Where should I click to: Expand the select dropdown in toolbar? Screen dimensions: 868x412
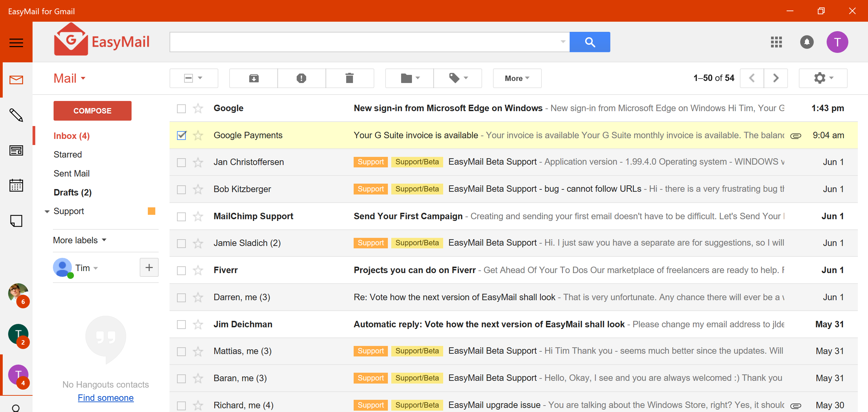[200, 78]
